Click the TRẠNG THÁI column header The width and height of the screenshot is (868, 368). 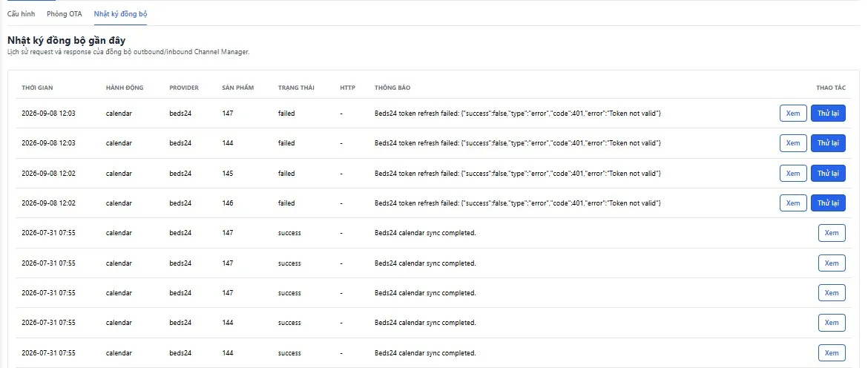tap(297, 88)
